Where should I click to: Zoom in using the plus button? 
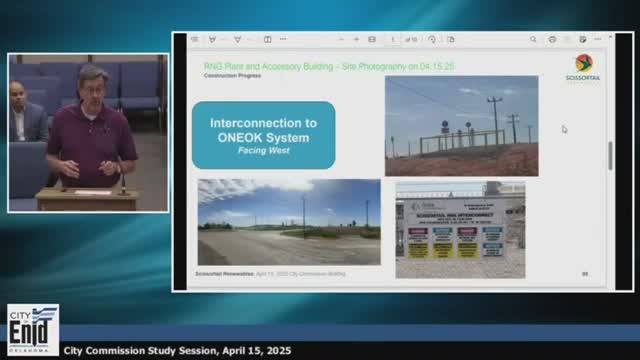[x=356, y=40]
